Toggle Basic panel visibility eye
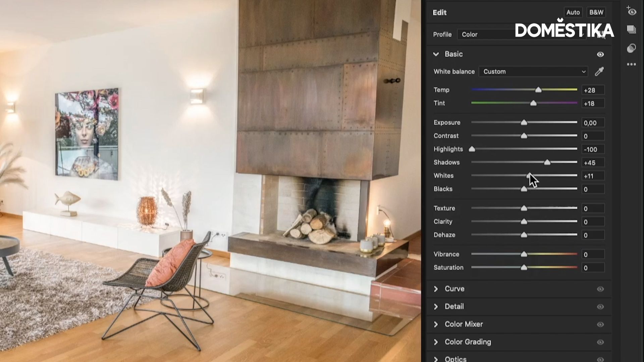The width and height of the screenshot is (644, 362). (x=600, y=54)
